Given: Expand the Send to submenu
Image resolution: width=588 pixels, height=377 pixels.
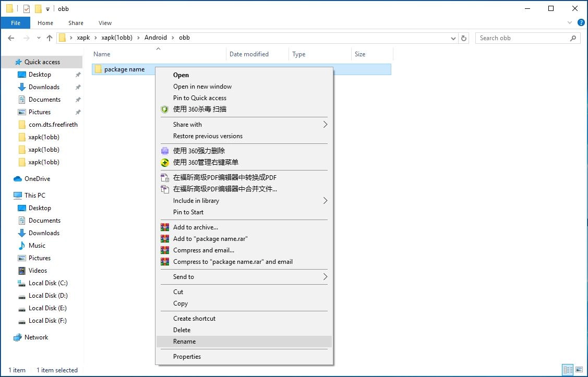Looking at the screenshot, I should [325, 277].
